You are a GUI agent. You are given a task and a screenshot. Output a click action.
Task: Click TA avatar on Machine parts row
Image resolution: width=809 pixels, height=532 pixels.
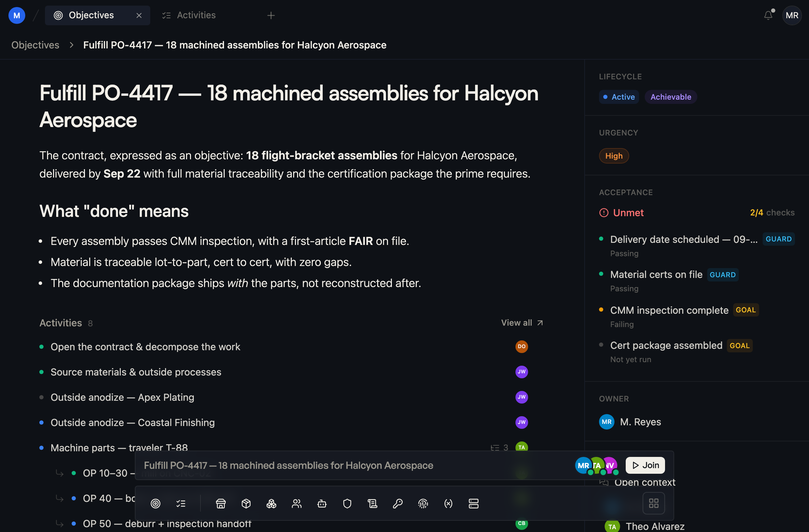click(521, 447)
